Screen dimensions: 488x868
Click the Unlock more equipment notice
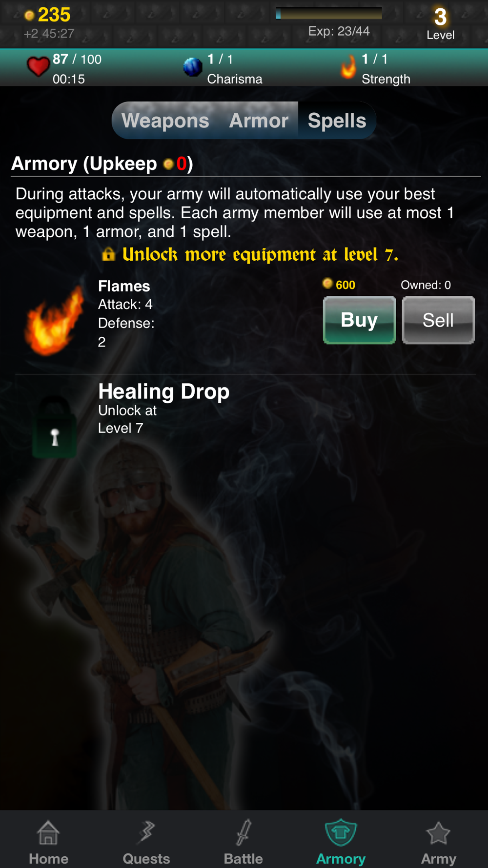(x=250, y=254)
